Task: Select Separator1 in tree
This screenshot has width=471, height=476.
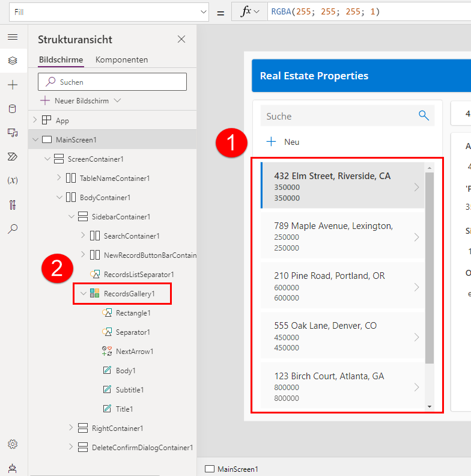Action: pos(133,332)
